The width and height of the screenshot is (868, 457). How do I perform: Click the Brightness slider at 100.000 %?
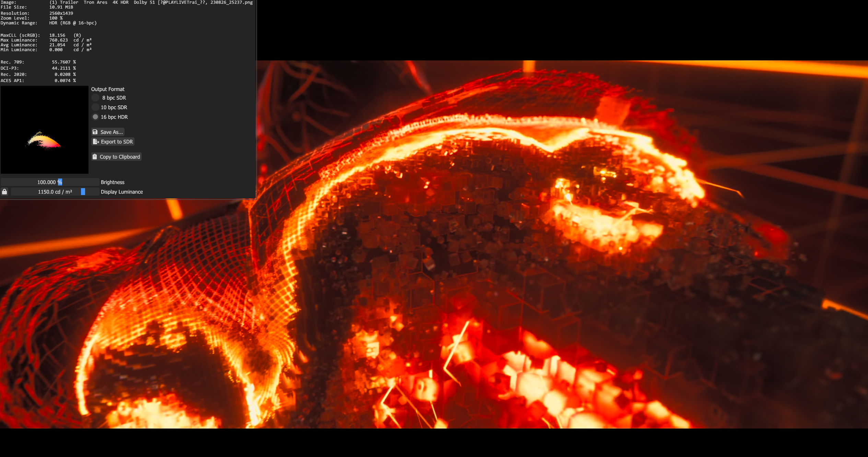[50, 182]
